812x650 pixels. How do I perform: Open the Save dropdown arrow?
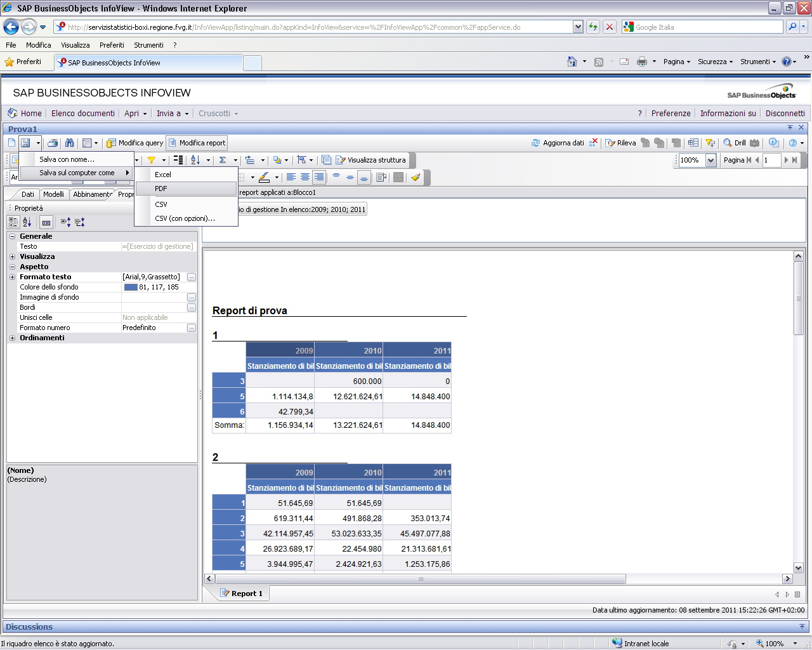[x=38, y=143]
